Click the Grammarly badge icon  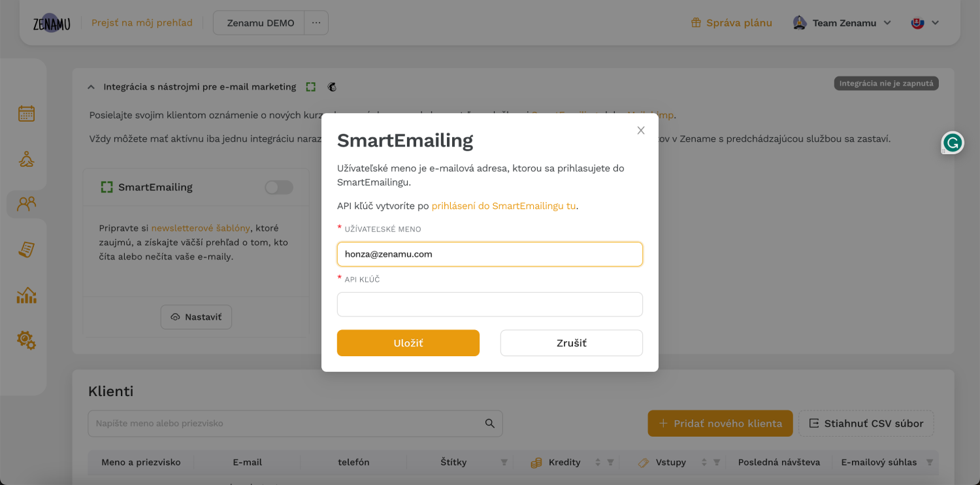coord(953,142)
